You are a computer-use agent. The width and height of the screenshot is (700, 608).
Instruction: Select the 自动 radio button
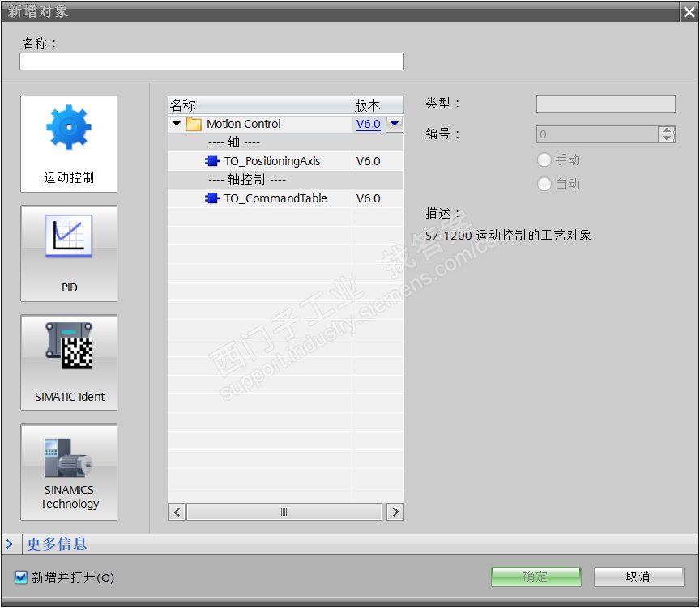click(544, 184)
